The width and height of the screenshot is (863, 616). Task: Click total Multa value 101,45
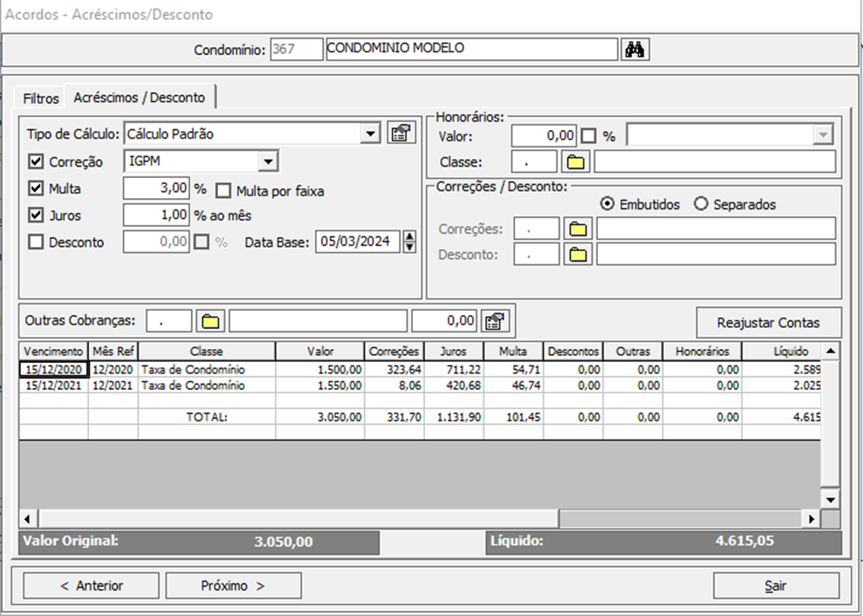513,417
